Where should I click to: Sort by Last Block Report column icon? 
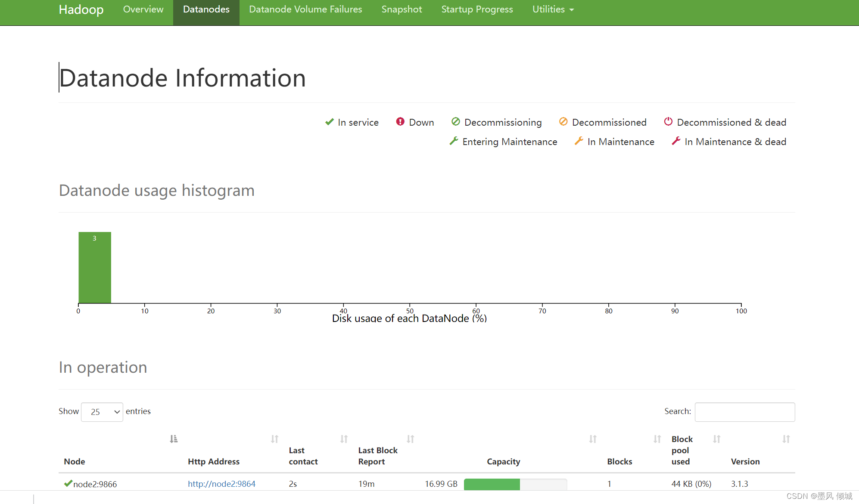coord(411,439)
